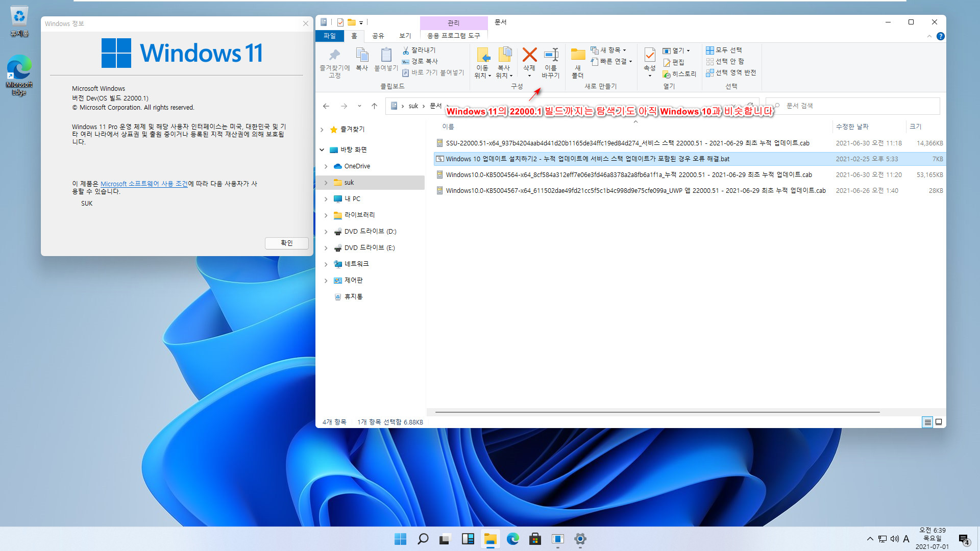The height and width of the screenshot is (551, 980).
Task: Click Select none (선택 안 함)
Action: tap(725, 61)
